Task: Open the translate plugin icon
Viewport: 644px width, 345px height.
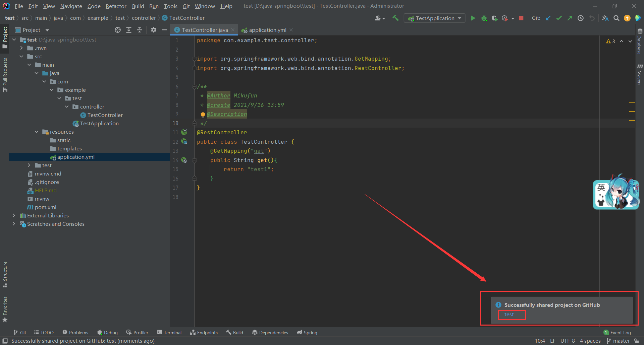Action: [x=605, y=18]
